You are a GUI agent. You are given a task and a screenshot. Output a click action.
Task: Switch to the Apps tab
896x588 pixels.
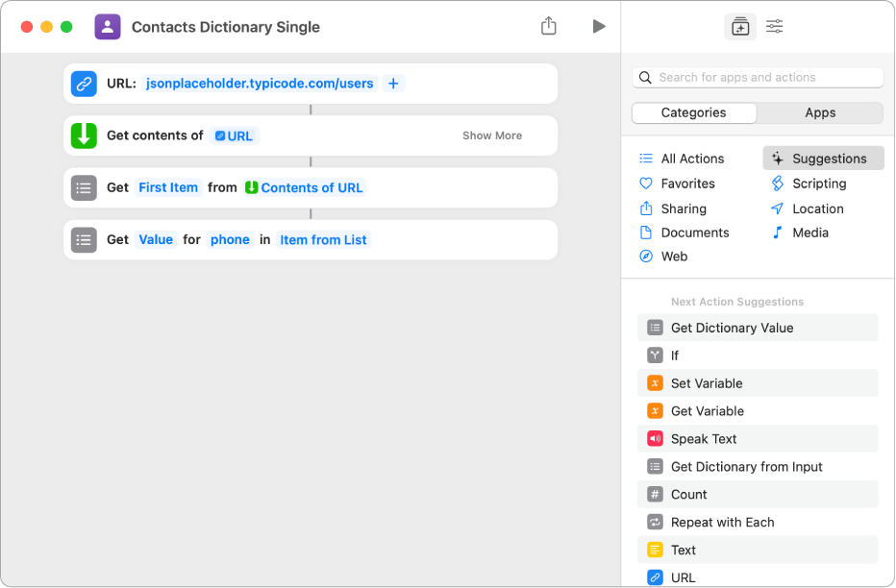pos(820,112)
